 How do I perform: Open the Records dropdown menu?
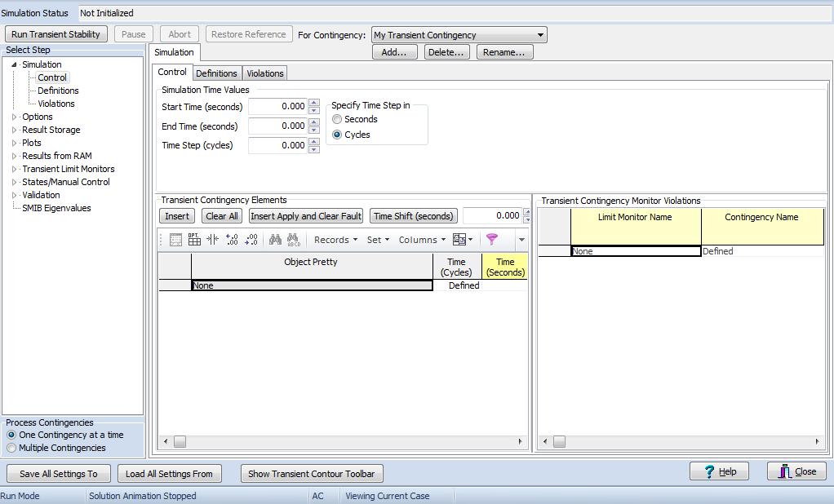coord(335,240)
